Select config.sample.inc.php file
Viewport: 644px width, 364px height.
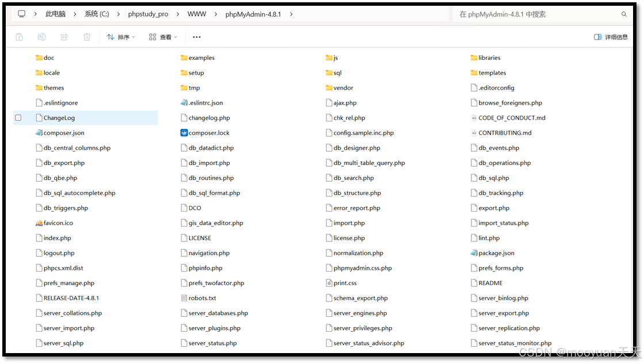click(x=360, y=133)
